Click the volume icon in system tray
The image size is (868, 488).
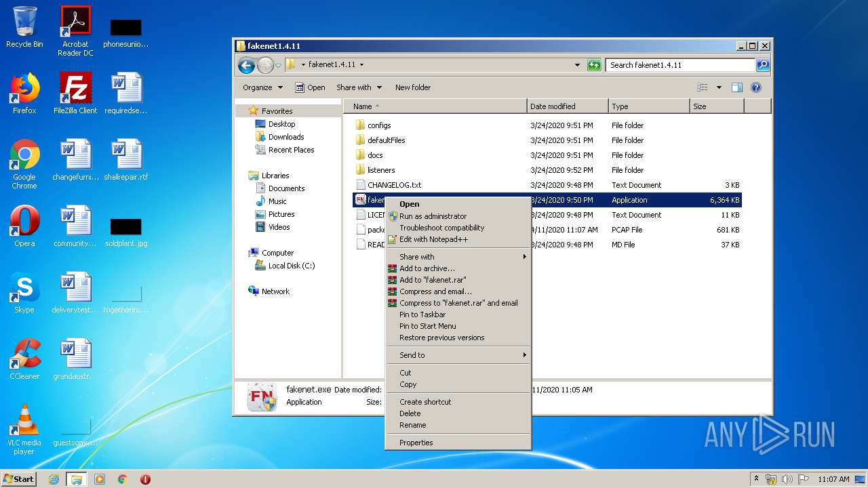[787, 479]
